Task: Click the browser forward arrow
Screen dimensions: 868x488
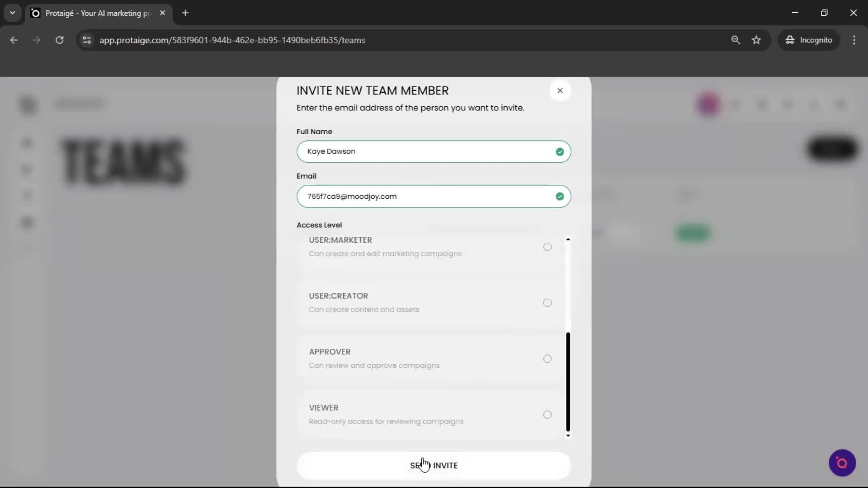Action: tap(36, 40)
